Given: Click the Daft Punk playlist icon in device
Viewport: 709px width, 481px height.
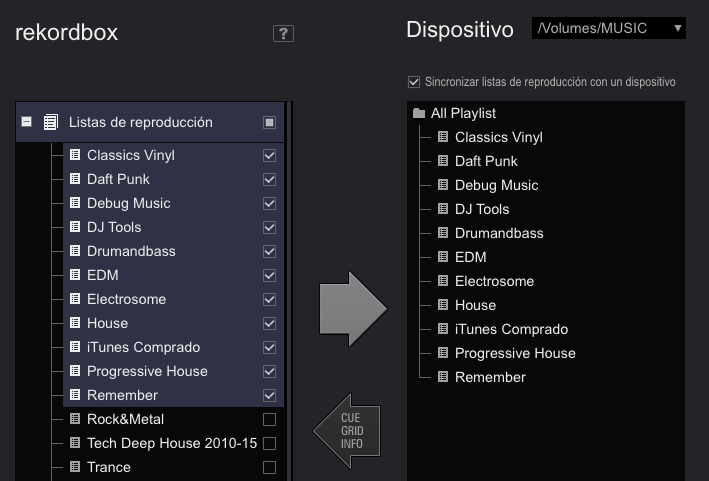Looking at the screenshot, I should [443, 161].
